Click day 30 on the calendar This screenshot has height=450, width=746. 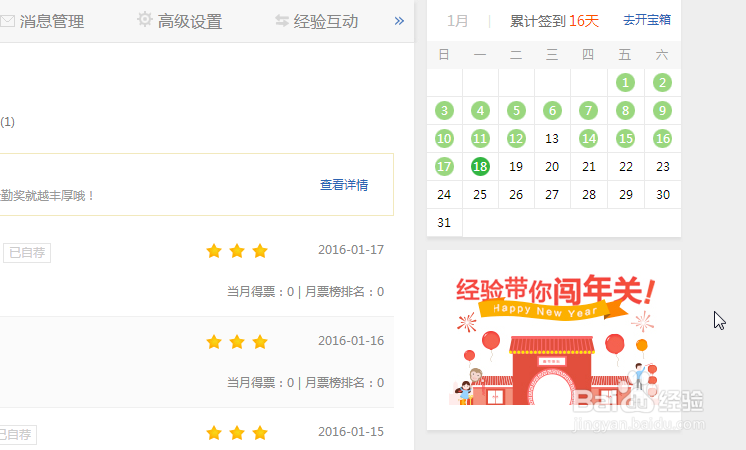coord(662,195)
